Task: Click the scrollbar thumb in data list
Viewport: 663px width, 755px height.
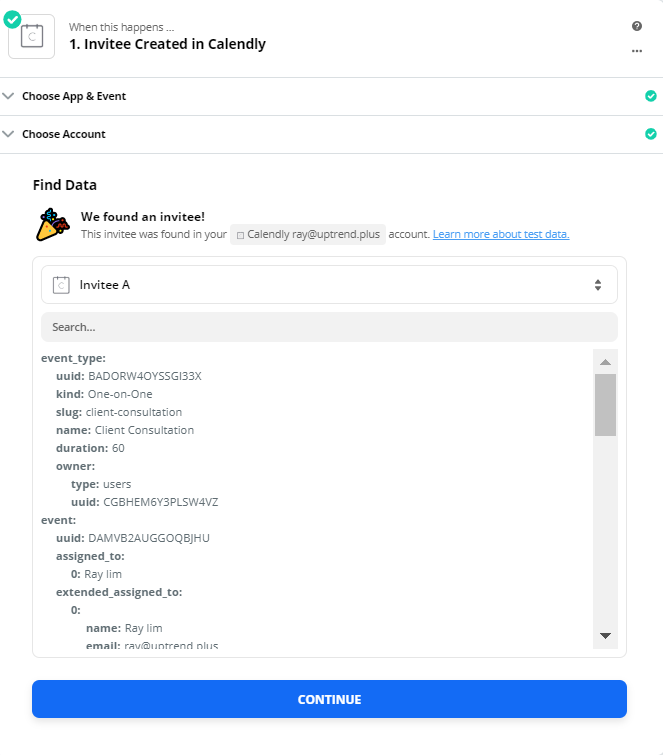Action: (x=605, y=405)
